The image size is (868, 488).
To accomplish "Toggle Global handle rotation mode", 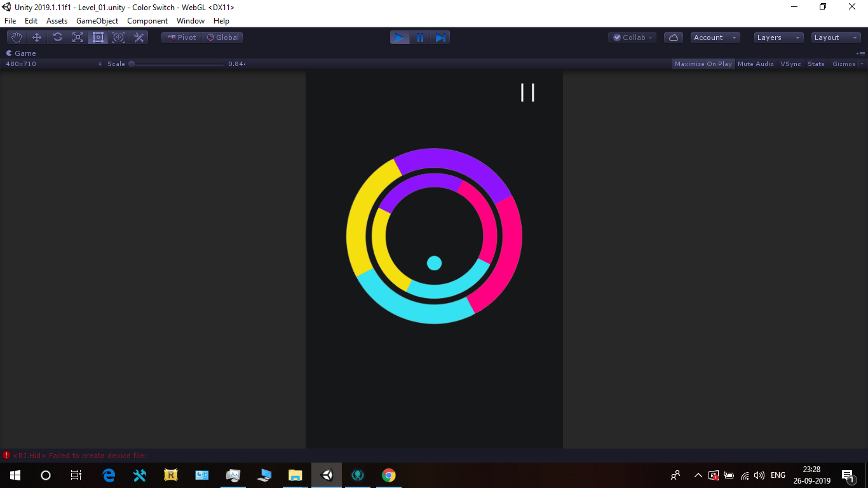I will 222,37.
